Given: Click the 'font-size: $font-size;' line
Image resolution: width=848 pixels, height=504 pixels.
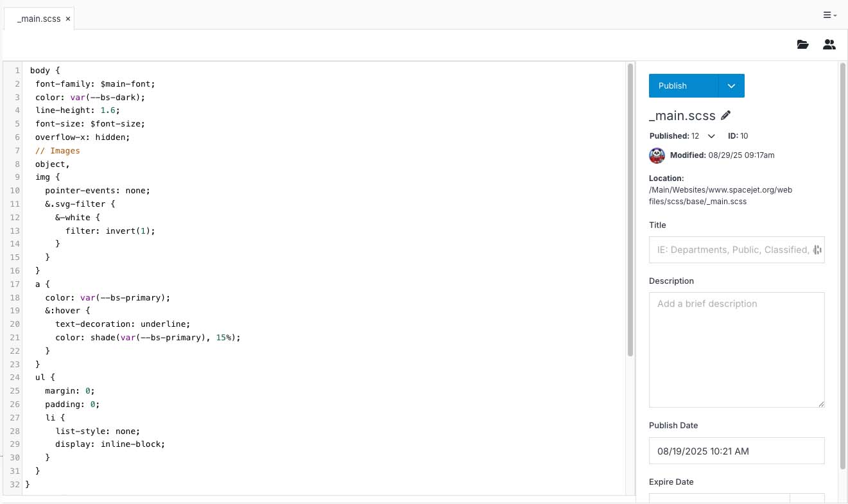Looking at the screenshot, I should (x=91, y=123).
